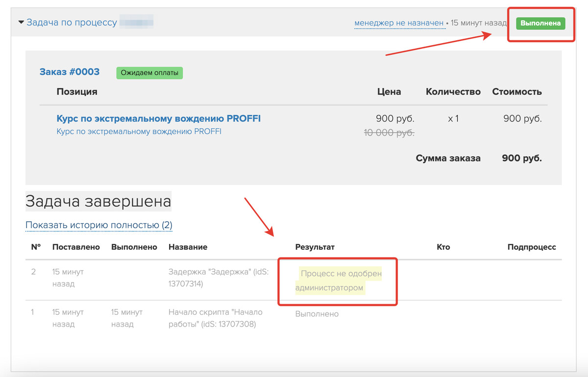Click the Ожидаем оплаты status label
The height and width of the screenshot is (377, 588).
click(149, 73)
